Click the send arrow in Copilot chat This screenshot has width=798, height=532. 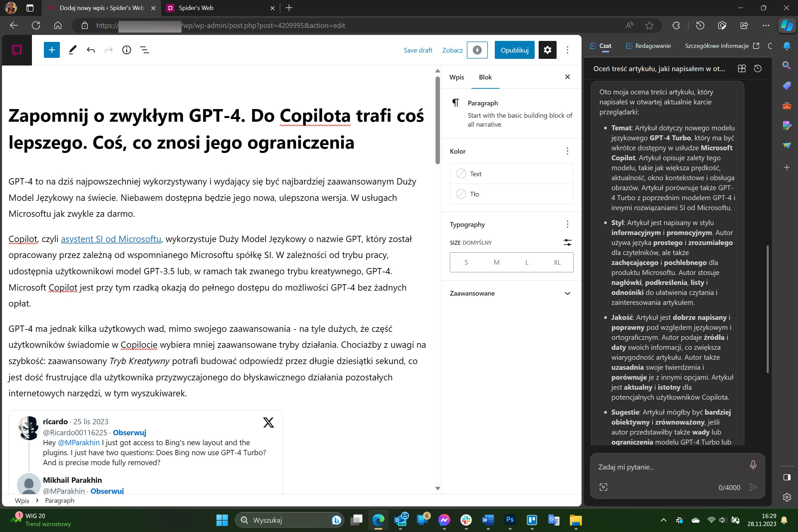click(x=753, y=487)
